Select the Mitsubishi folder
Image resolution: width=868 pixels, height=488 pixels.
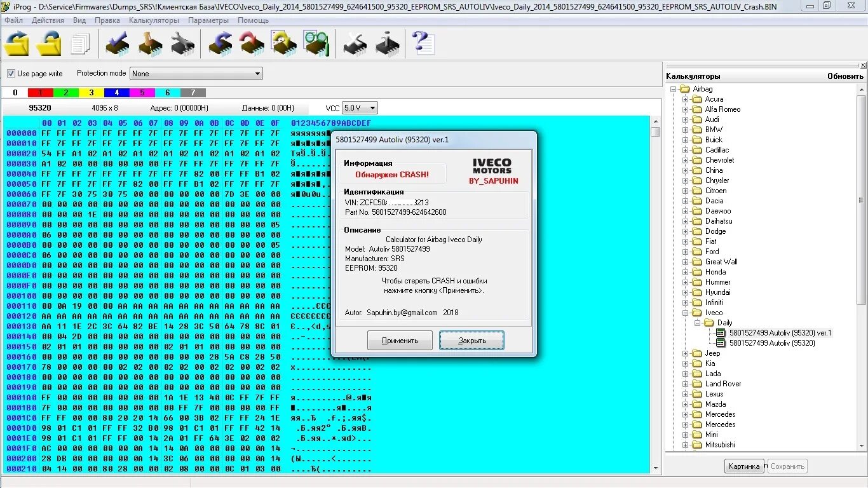click(x=720, y=445)
